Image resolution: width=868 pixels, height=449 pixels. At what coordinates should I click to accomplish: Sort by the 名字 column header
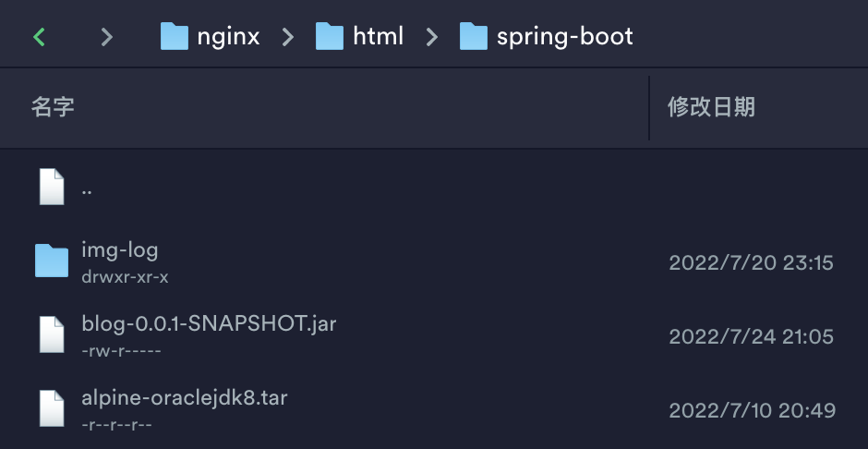[53, 107]
